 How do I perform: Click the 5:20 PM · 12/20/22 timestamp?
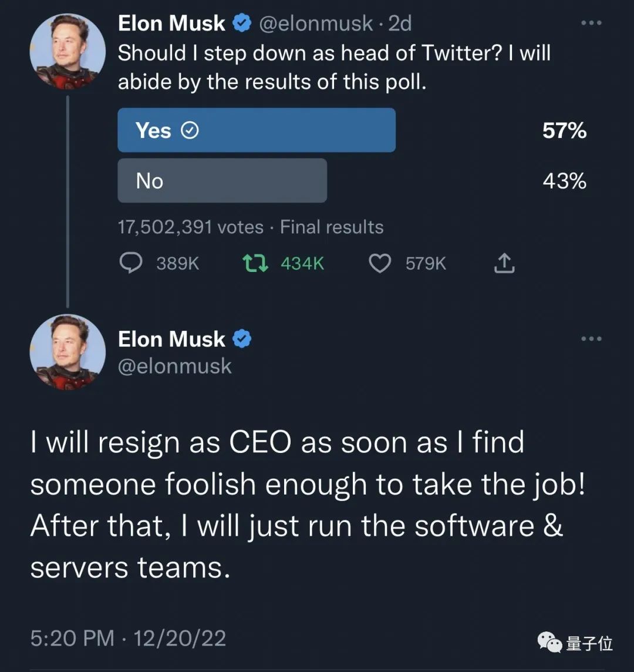(x=128, y=639)
